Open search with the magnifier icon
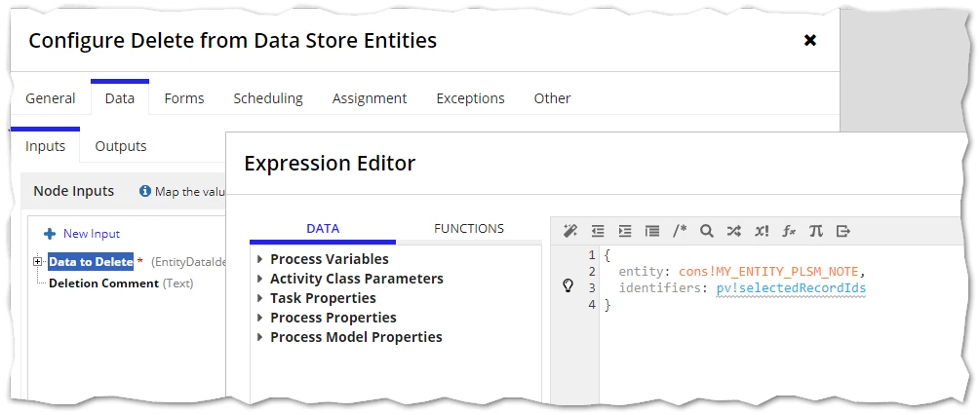980x415 pixels. pyautogui.click(x=707, y=231)
